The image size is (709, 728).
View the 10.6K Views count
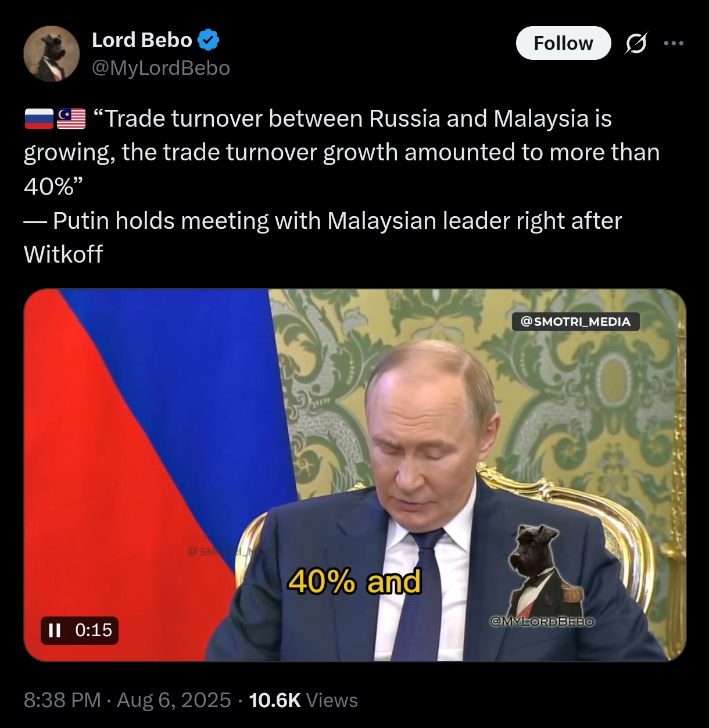click(x=303, y=700)
